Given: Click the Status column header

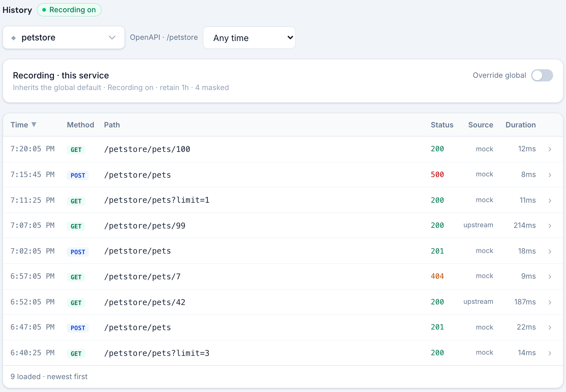Looking at the screenshot, I should pyautogui.click(x=442, y=125).
